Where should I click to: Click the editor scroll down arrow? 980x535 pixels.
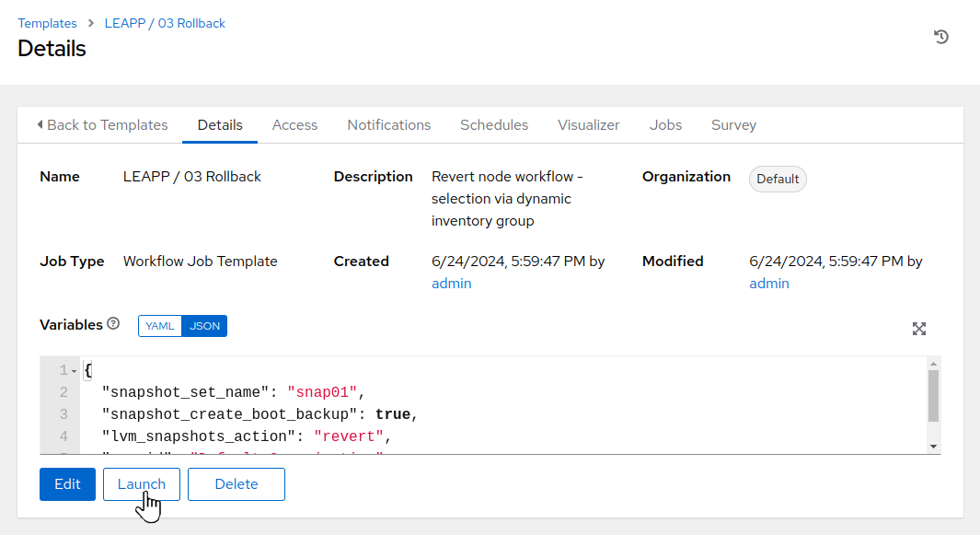(x=933, y=447)
